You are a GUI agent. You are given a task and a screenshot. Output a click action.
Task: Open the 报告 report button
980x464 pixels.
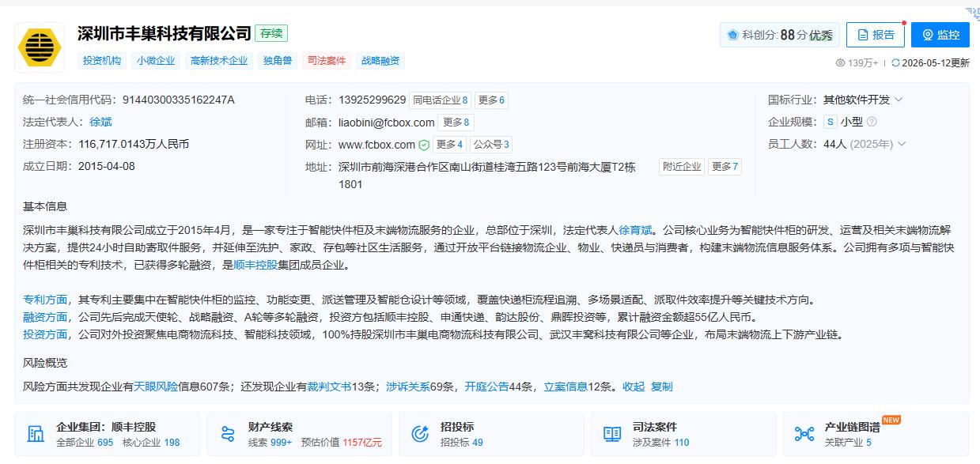click(875, 35)
